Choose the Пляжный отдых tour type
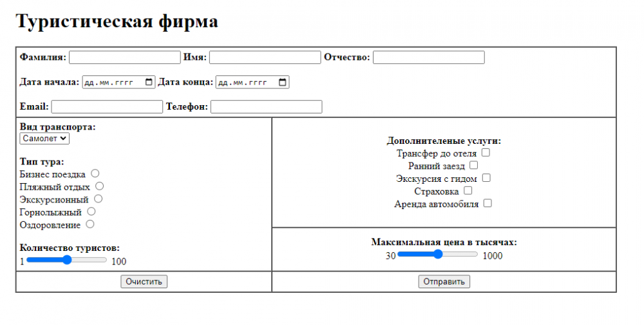The width and height of the screenshot is (644, 325). (99, 186)
